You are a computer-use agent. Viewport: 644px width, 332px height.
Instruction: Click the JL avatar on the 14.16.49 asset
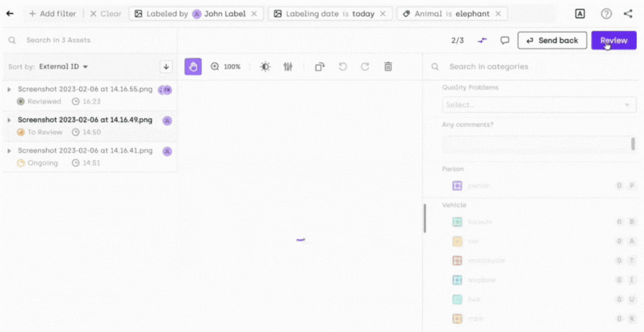[167, 120]
